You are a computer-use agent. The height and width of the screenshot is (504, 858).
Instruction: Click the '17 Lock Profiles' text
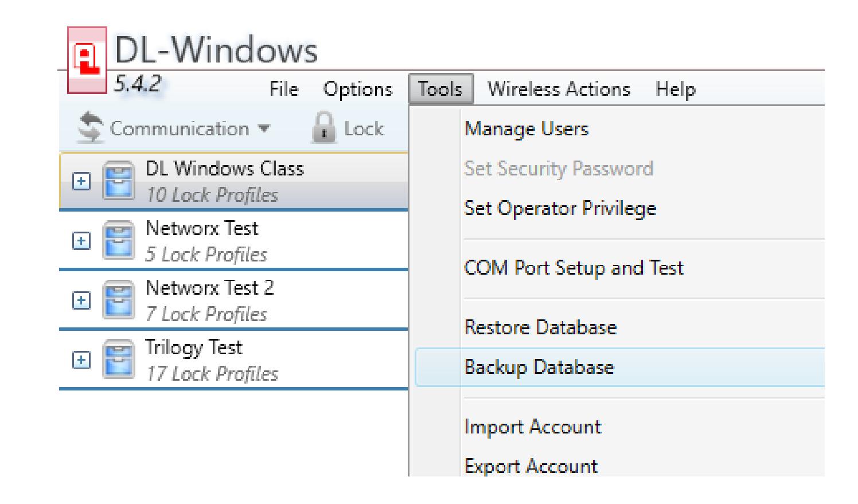(212, 374)
